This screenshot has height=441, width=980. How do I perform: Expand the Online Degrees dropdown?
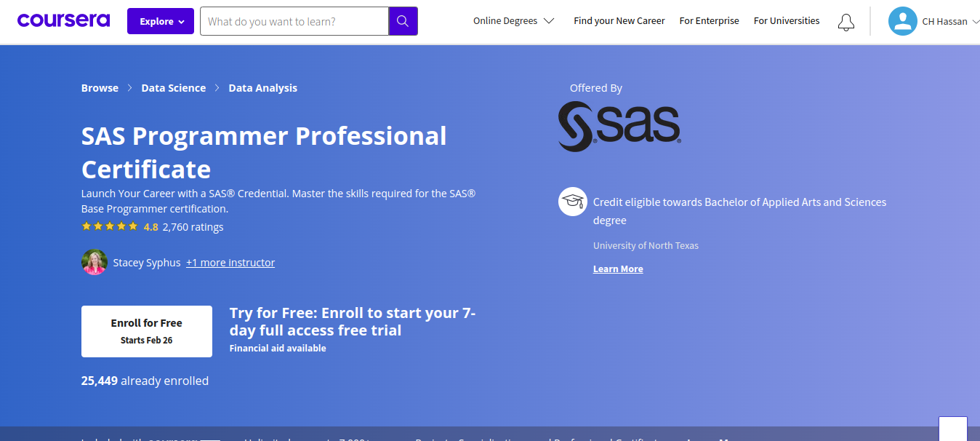(513, 21)
